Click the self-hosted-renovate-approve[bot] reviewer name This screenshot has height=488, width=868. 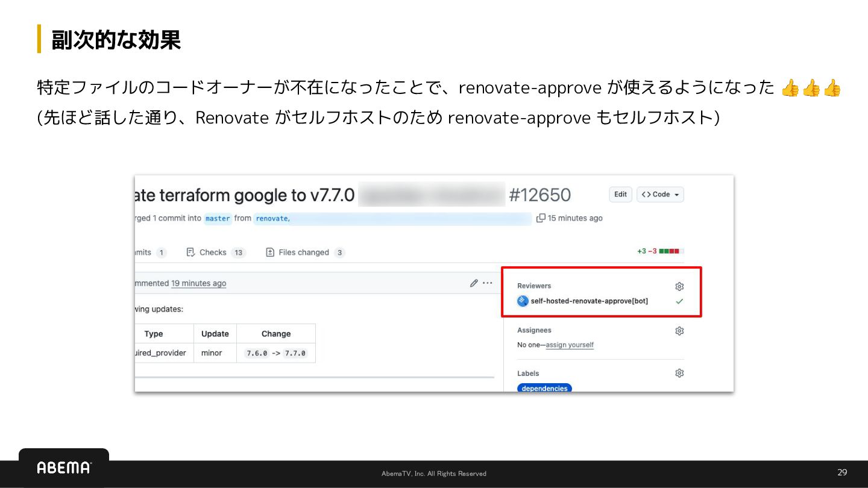(x=590, y=301)
